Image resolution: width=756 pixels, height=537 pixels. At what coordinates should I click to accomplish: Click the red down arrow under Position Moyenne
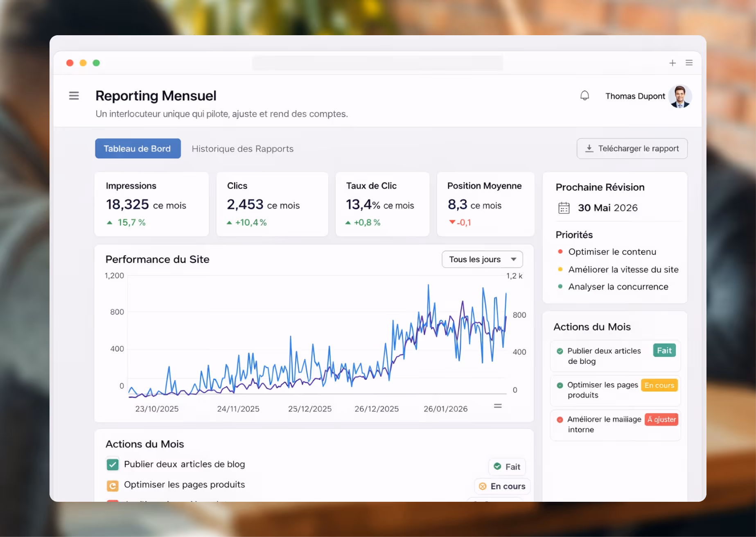(x=452, y=222)
